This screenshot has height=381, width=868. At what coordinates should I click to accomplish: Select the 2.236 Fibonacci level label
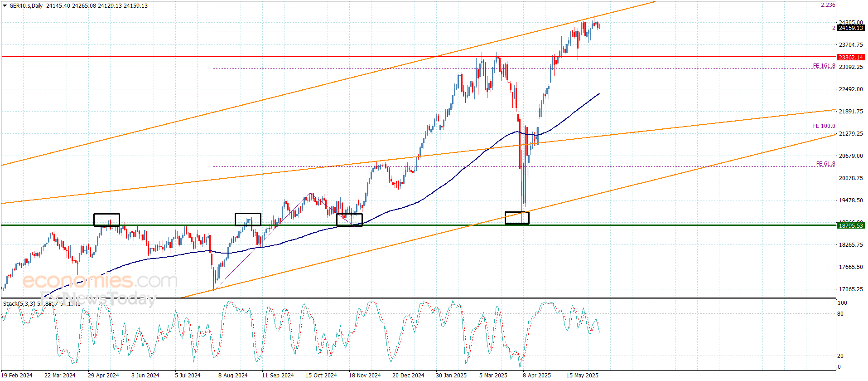point(828,5)
